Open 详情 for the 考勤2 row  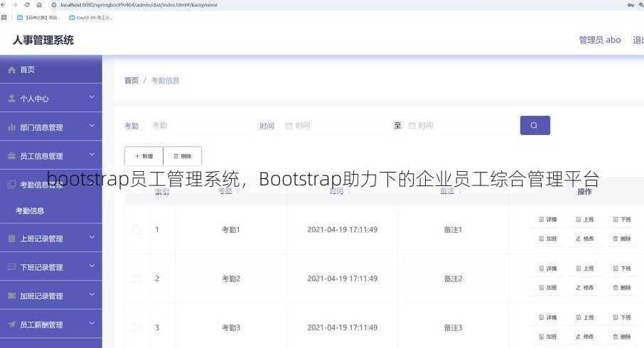(x=547, y=268)
